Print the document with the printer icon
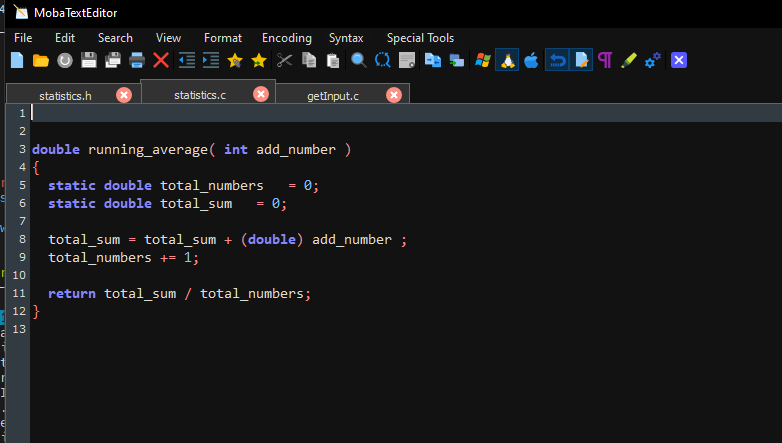Viewport: 782px width, 443px height. (x=137, y=60)
